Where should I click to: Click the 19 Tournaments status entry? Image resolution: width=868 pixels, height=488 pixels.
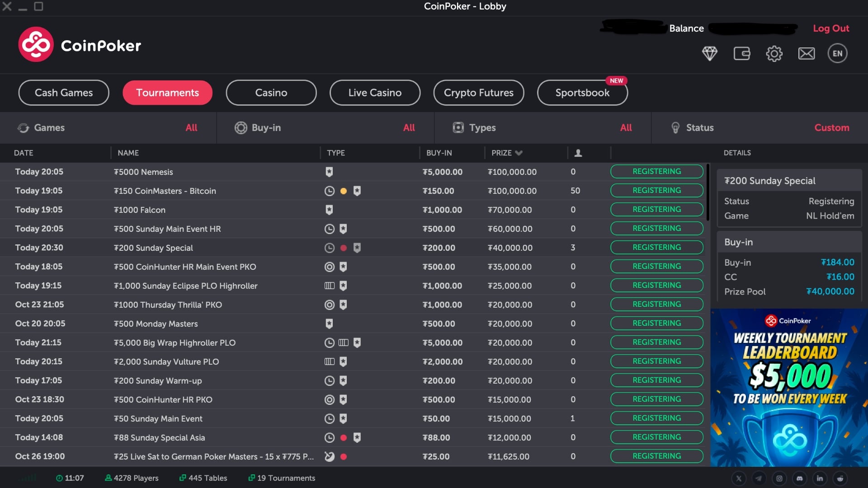pos(282,478)
